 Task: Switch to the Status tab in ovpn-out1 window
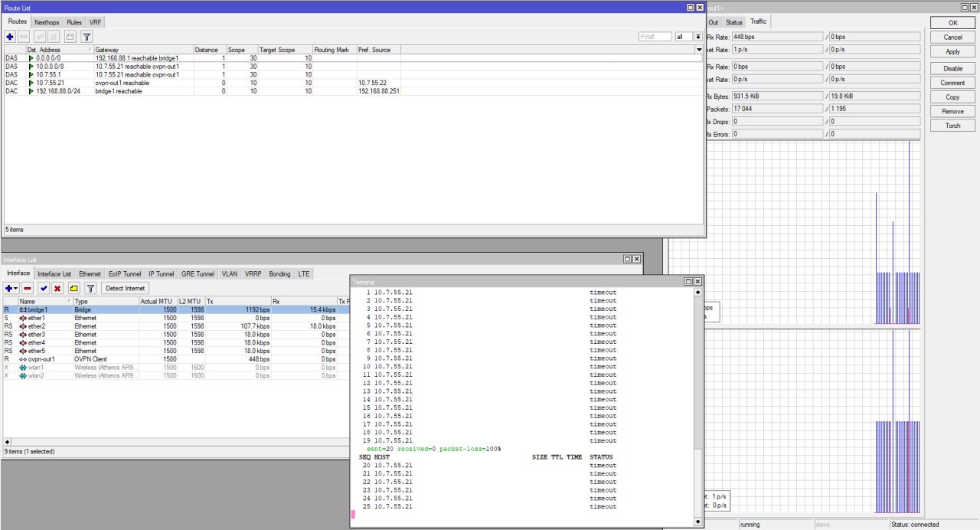734,22
